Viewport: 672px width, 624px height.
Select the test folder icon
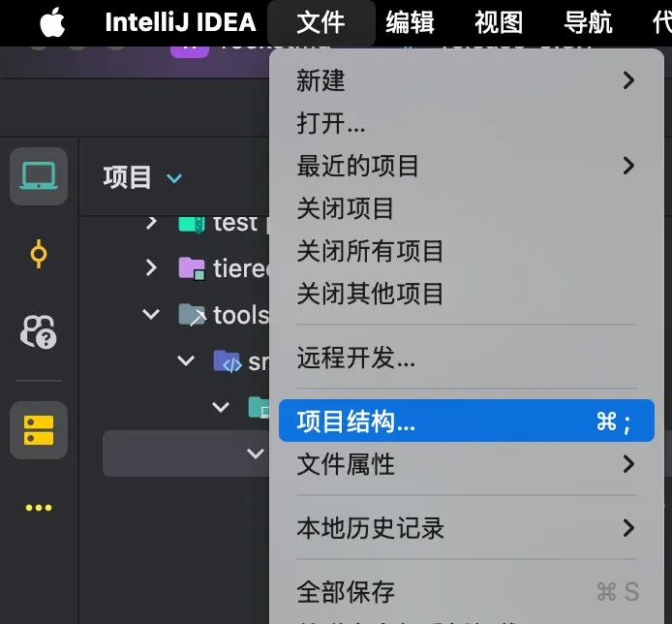pyautogui.click(x=192, y=223)
